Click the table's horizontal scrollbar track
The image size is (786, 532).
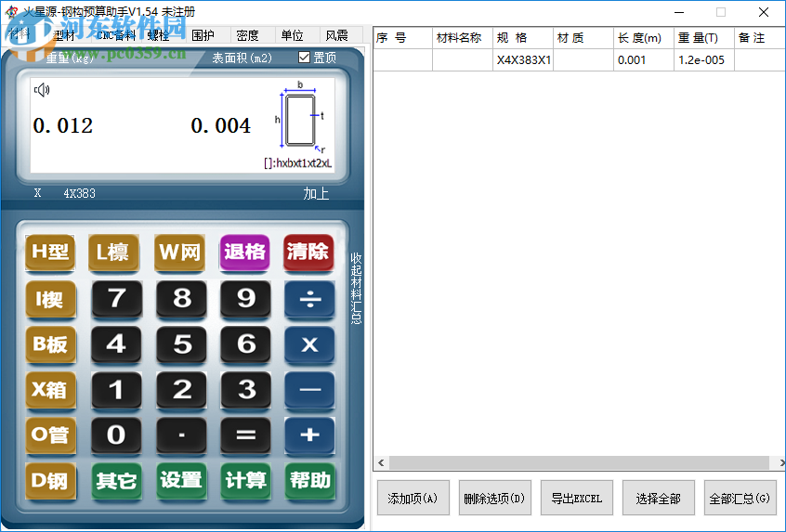[579, 462]
